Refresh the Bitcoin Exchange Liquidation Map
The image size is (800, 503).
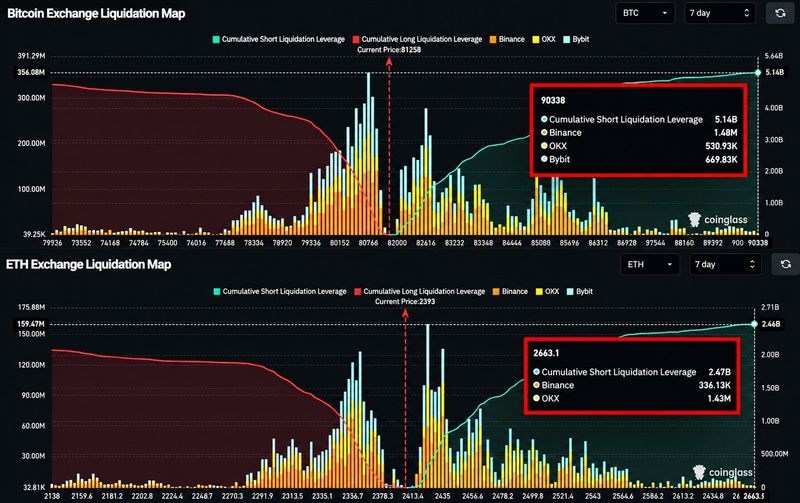click(780, 13)
